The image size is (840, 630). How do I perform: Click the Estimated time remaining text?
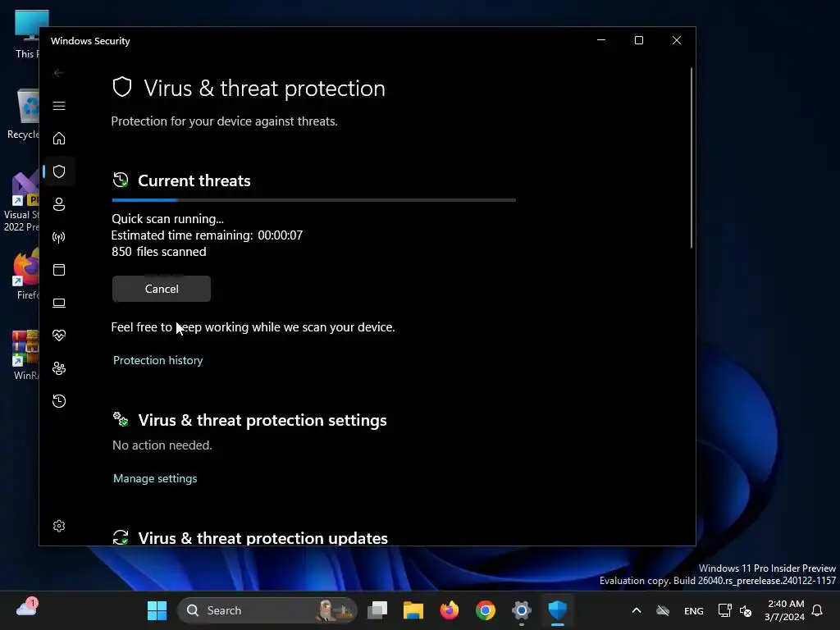click(x=207, y=235)
